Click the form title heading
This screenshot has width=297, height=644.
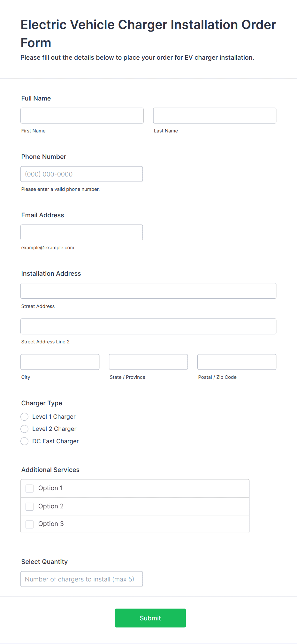click(x=148, y=34)
